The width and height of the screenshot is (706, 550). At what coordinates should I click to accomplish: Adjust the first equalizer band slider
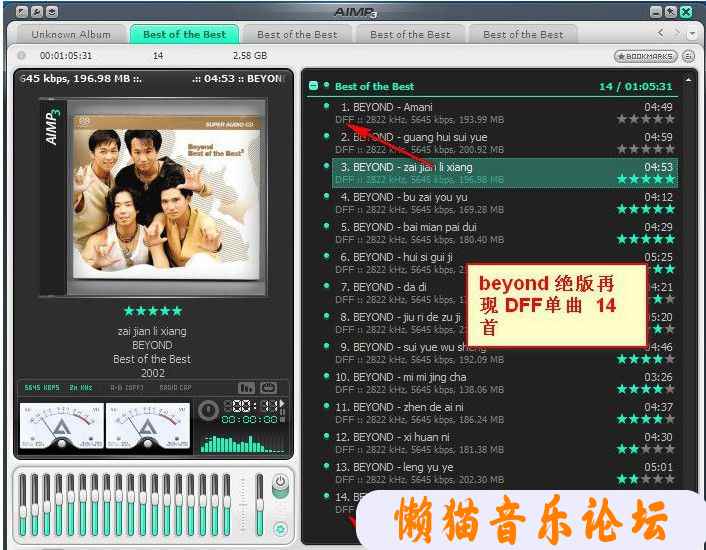click(x=23, y=504)
